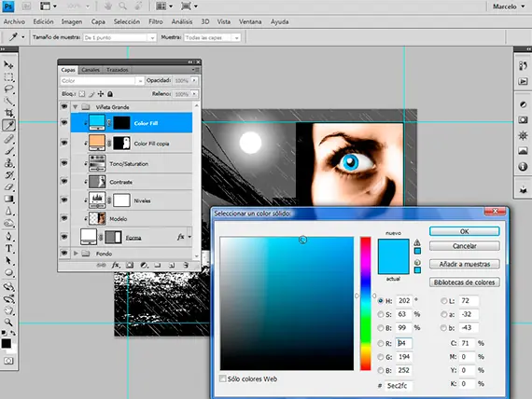Viewport: 532px width, 399px height.
Task: Click the layer style fx button in Layers footer
Action: [116, 265]
